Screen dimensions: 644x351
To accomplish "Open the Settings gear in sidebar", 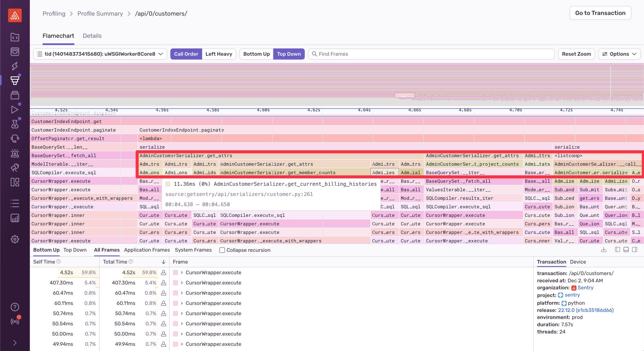I will [15, 239].
